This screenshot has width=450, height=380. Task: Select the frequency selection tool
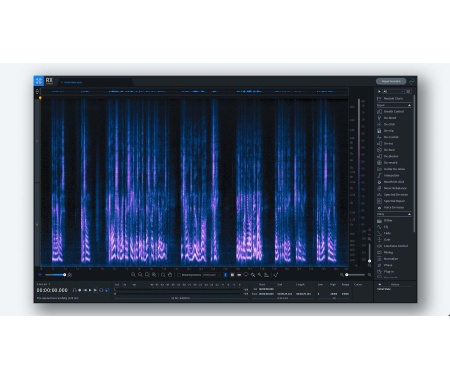click(x=239, y=275)
